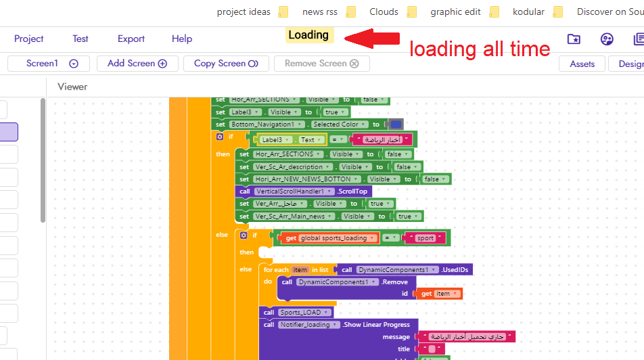This screenshot has width=644, height=360.
Task: Click the Loading status indicator
Action: click(x=309, y=35)
